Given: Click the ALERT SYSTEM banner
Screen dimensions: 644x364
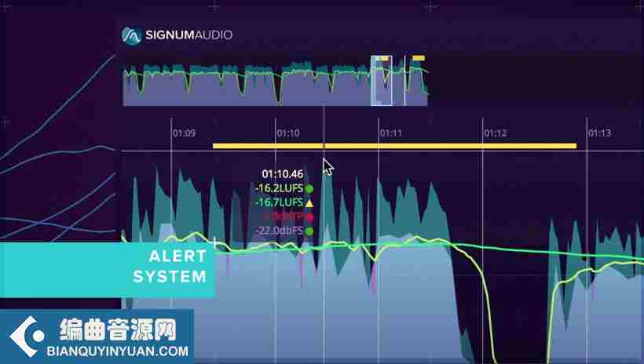Looking at the screenshot, I should point(107,270).
